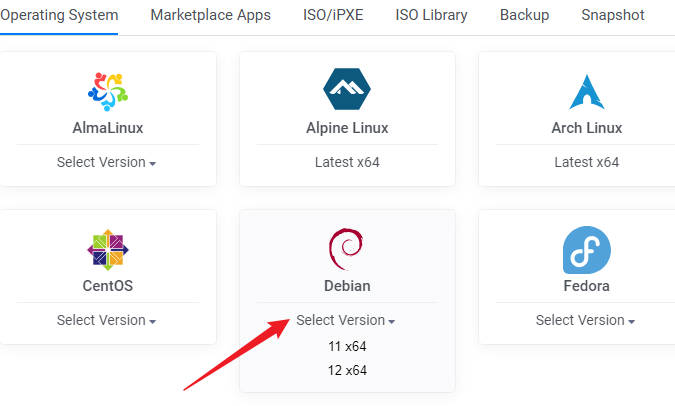Click the AlmaLinux logo icon
675x406 pixels.
pos(108,92)
